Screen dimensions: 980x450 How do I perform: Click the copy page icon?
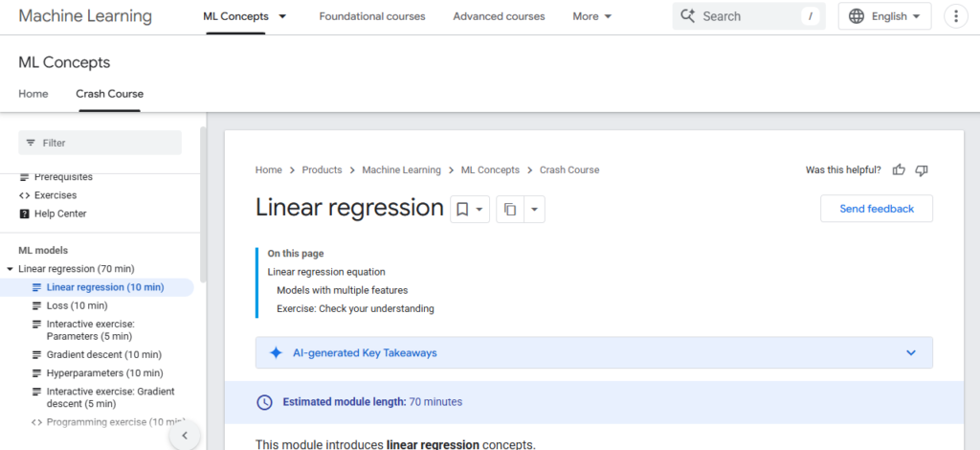(510, 209)
